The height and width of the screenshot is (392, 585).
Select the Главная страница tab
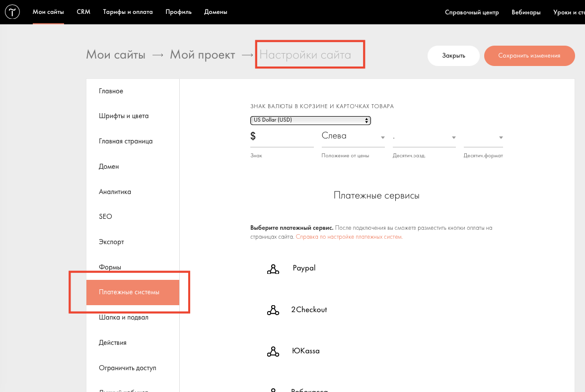pos(133,141)
